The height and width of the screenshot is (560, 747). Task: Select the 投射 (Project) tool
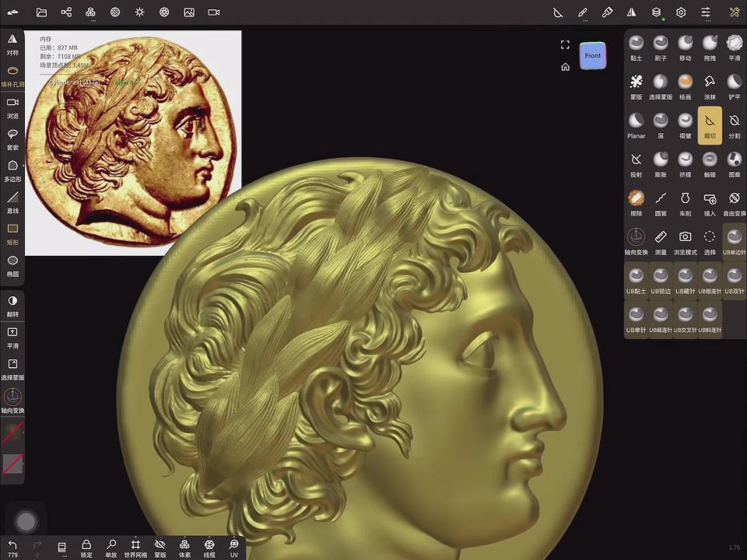636,164
